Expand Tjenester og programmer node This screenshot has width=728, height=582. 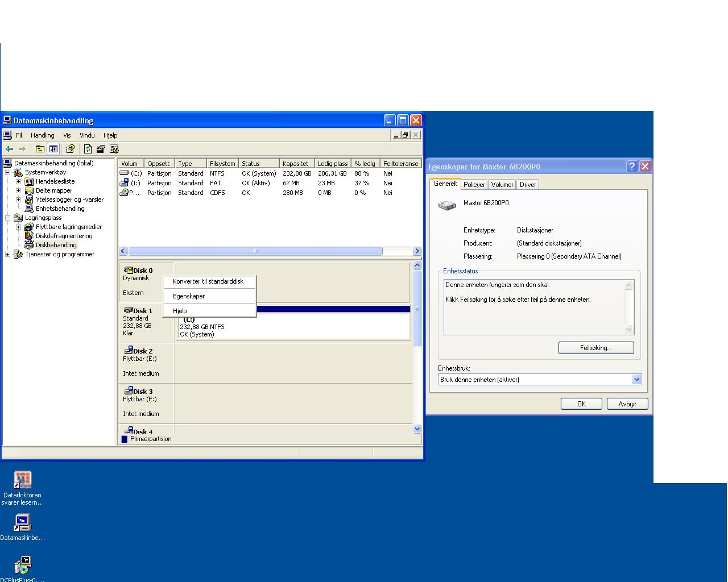(x=7, y=255)
